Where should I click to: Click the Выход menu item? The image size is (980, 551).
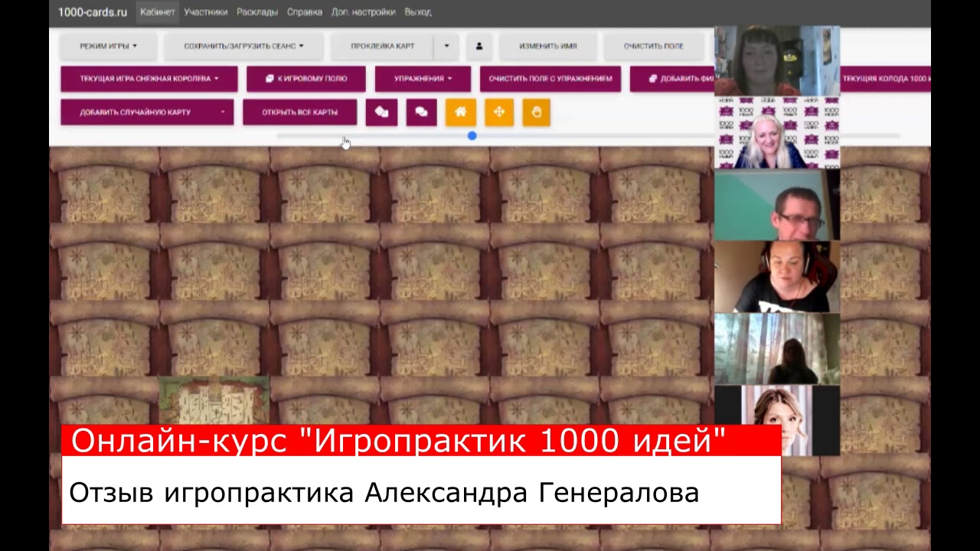(x=417, y=12)
